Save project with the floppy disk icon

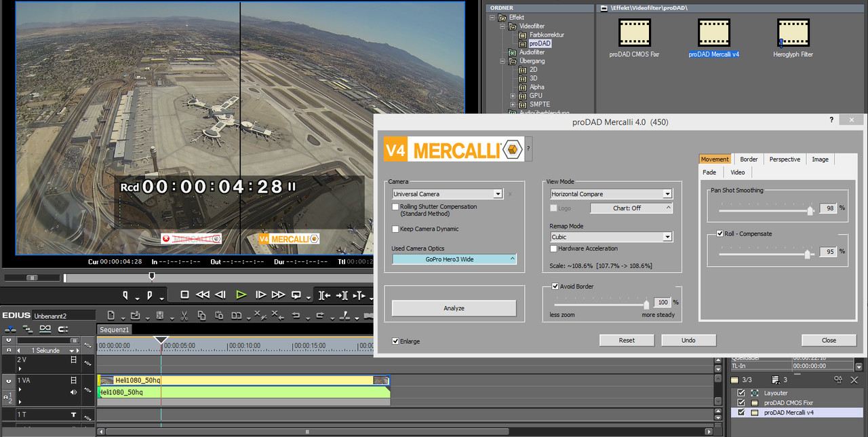160,316
